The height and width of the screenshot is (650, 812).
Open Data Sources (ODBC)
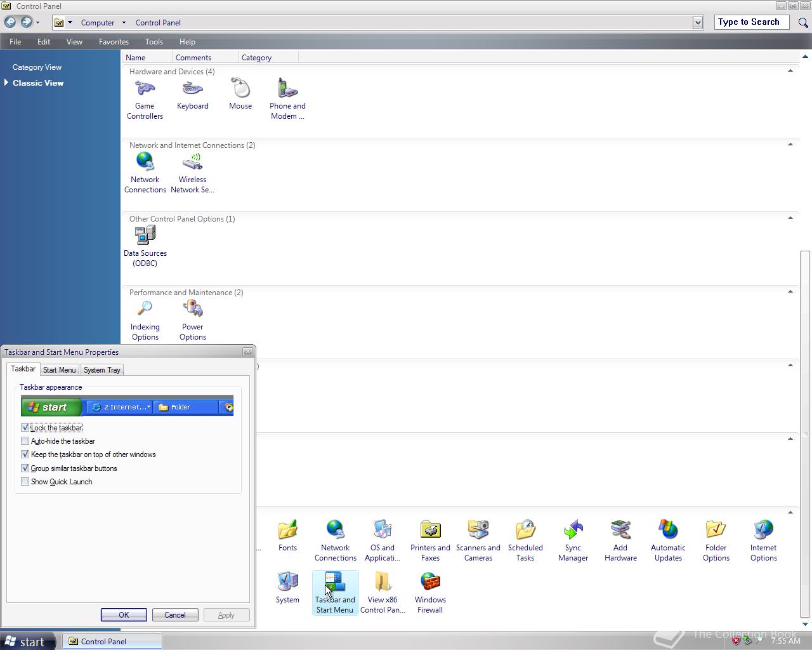(x=145, y=247)
